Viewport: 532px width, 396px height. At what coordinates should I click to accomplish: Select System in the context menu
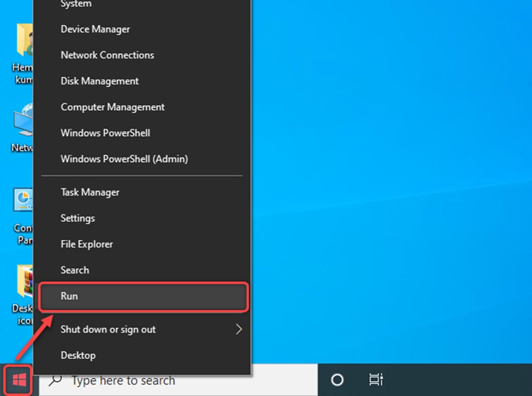point(142,5)
